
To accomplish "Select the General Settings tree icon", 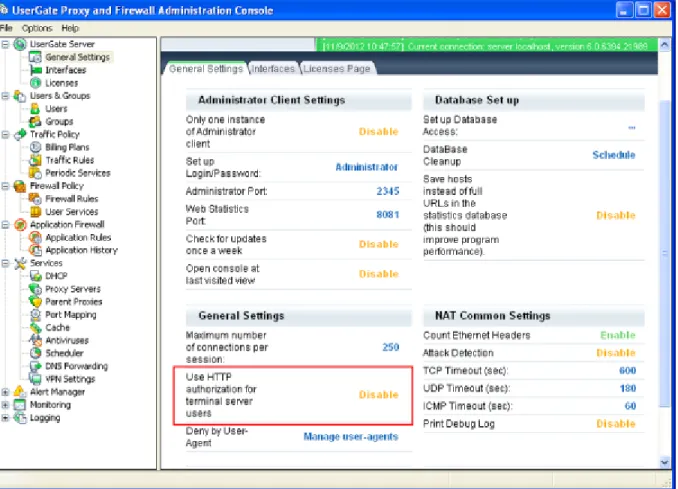I will [x=35, y=57].
